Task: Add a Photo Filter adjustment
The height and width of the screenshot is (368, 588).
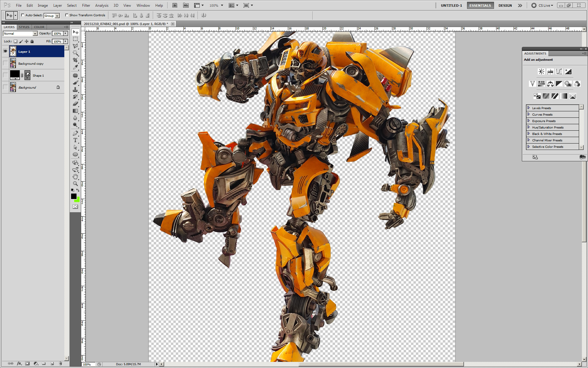Action: [568, 84]
